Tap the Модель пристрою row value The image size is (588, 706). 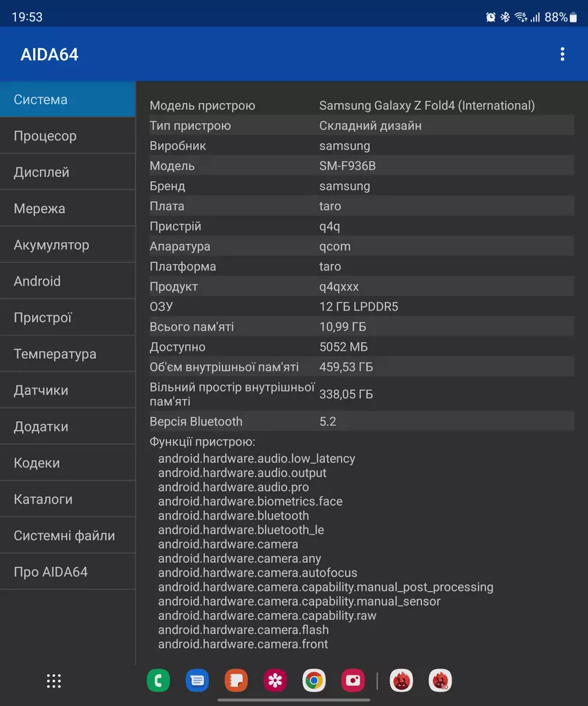pyautogui.click(x=427, y=106)
